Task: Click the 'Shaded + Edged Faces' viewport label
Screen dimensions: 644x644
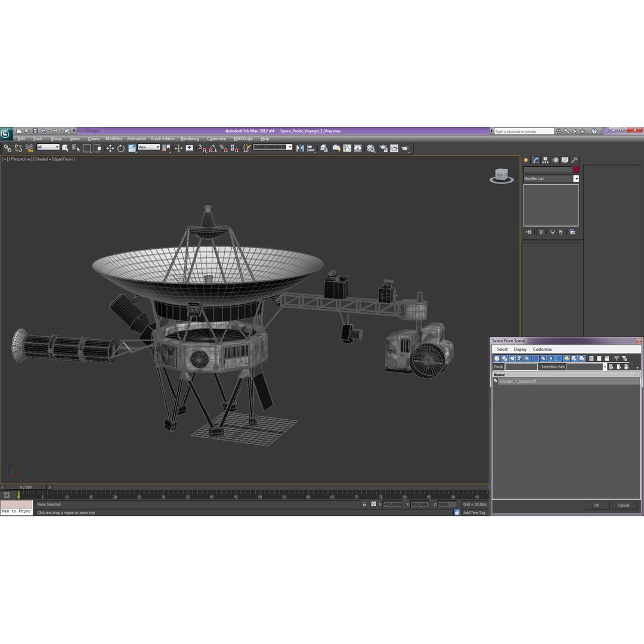Action: point(54,159)
